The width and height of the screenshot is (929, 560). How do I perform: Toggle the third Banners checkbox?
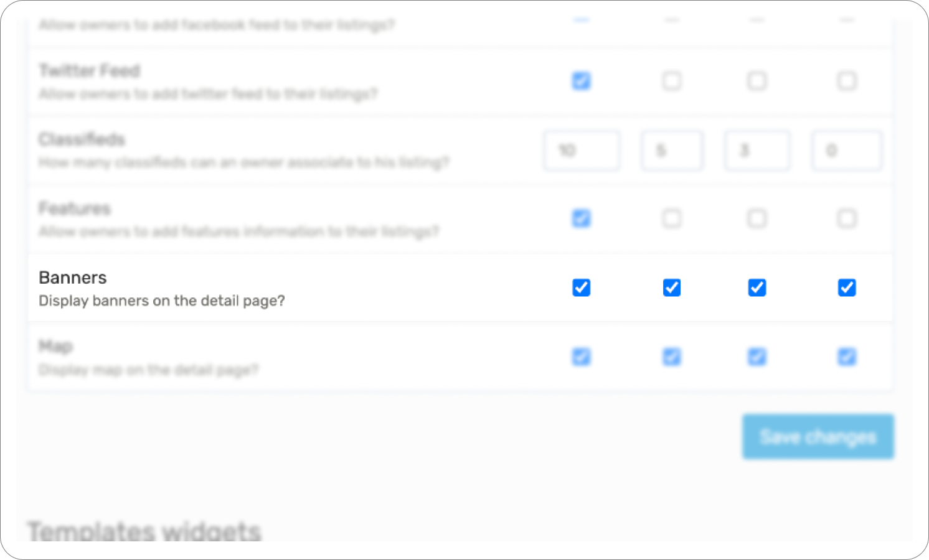pos(757,287)
